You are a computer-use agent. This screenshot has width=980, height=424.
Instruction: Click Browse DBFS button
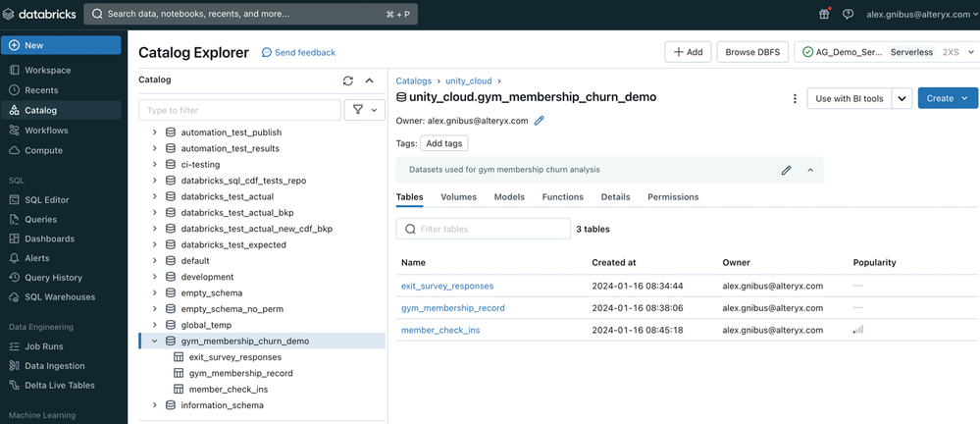752,53
